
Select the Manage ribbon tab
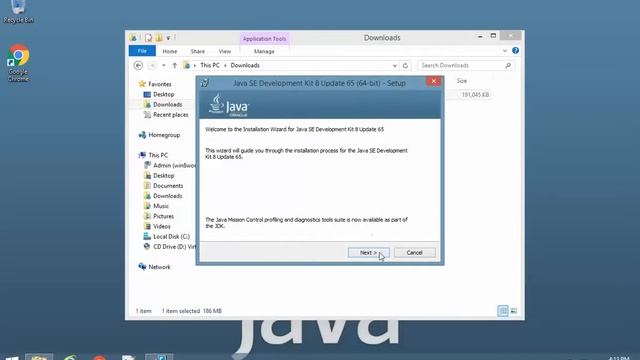point(264,51)
